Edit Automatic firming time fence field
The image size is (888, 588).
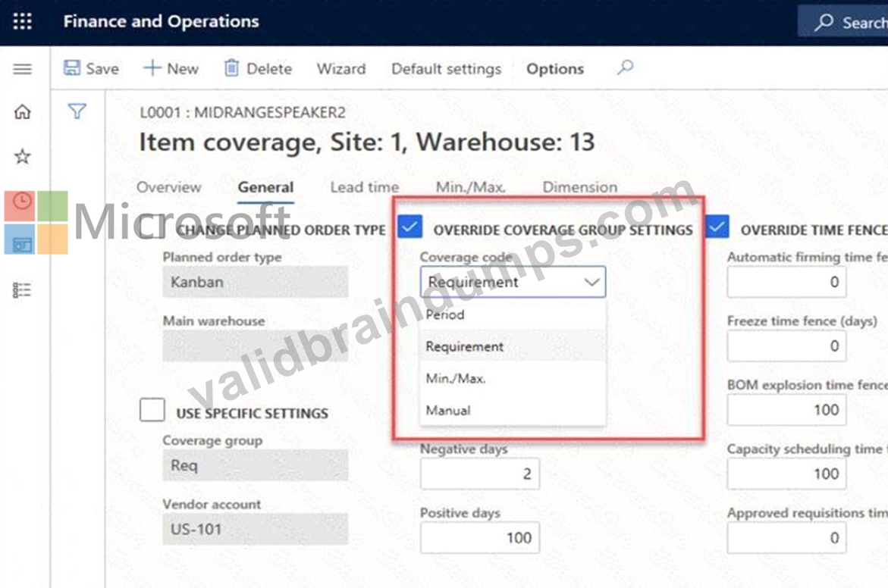[786, 282]
